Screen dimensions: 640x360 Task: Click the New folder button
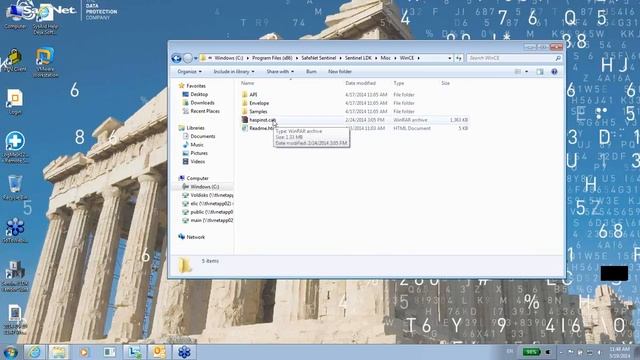pyautogui.click(x=340, y=71)
